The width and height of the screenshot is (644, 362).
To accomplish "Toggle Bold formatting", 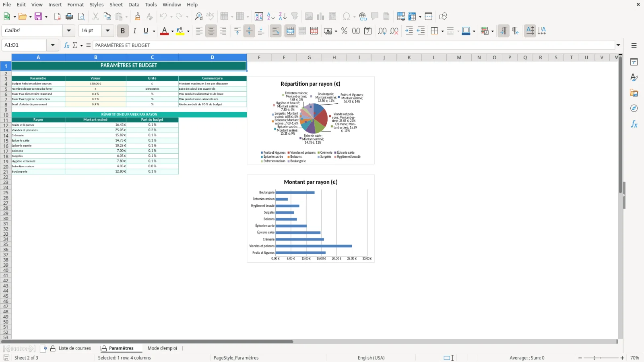I will pos(122,31).
